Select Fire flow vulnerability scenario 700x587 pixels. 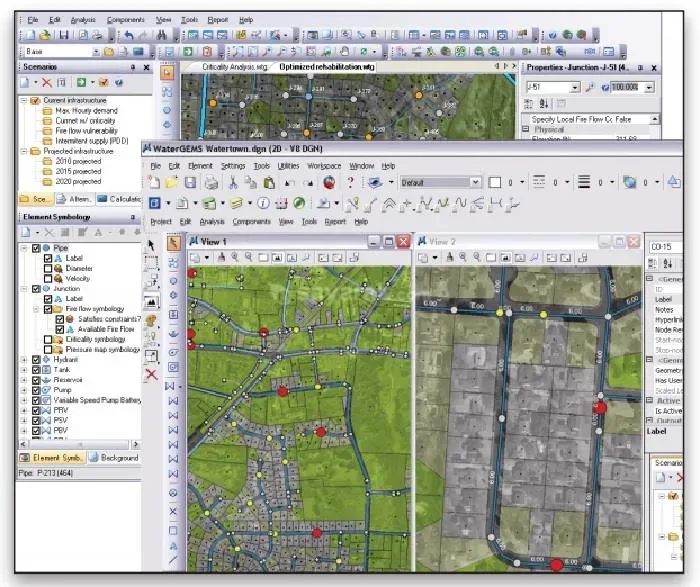(x=86, y=131)
